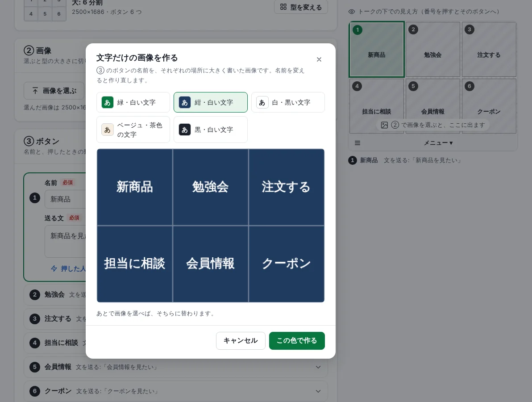Click number 1 badge in the button editor
532x402 pixels.
(35, 198)
